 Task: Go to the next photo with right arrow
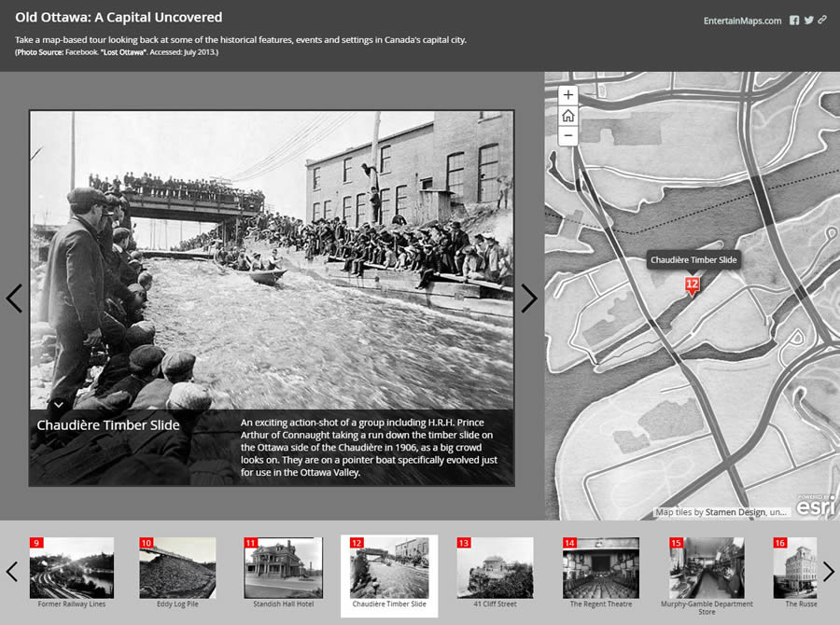tap(529, 299)
